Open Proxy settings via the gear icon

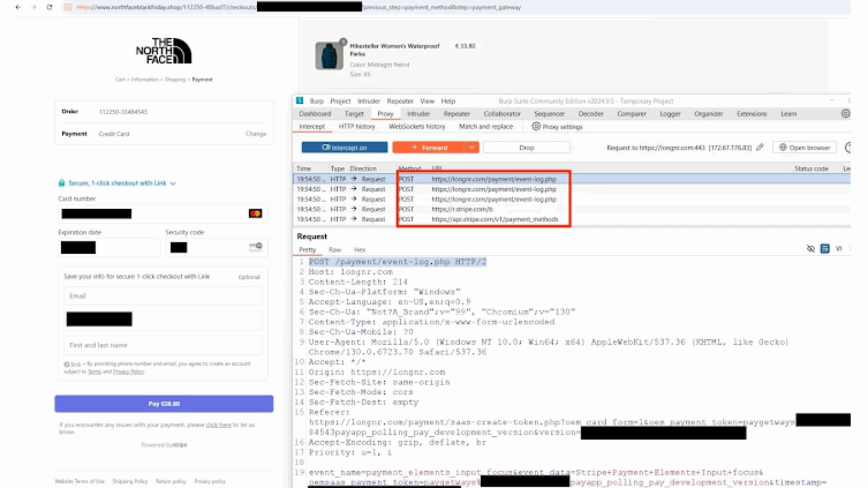coord(536,127)
